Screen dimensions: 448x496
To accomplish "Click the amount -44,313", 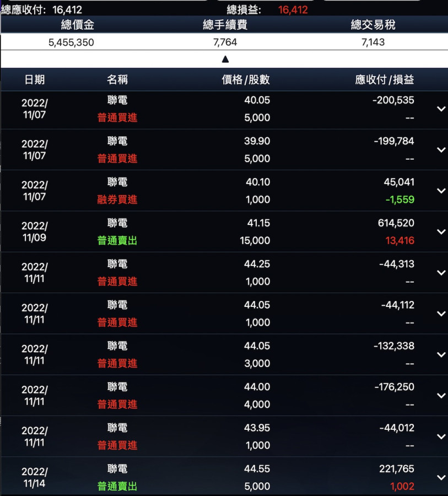I will click(x=397, y=264).
